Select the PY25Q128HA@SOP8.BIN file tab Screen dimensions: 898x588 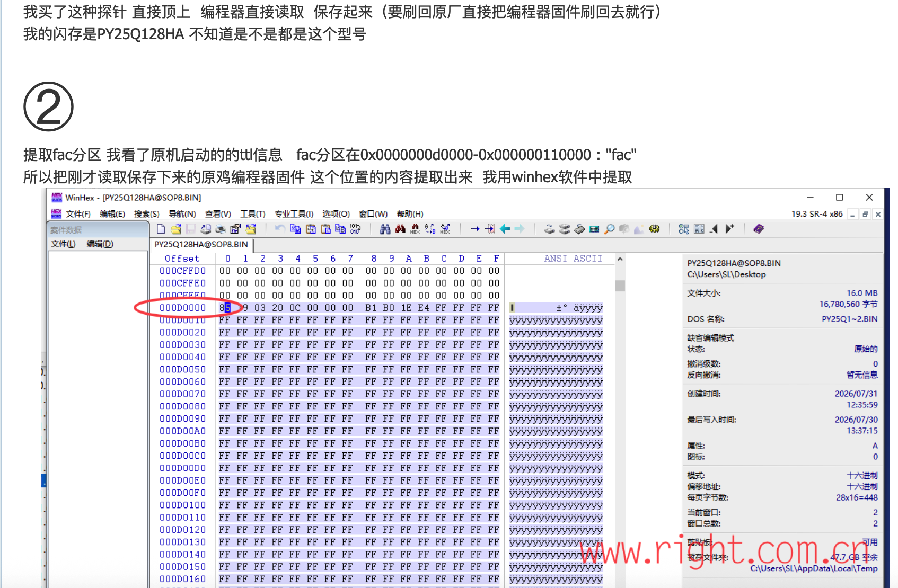[x=201, y=245]
